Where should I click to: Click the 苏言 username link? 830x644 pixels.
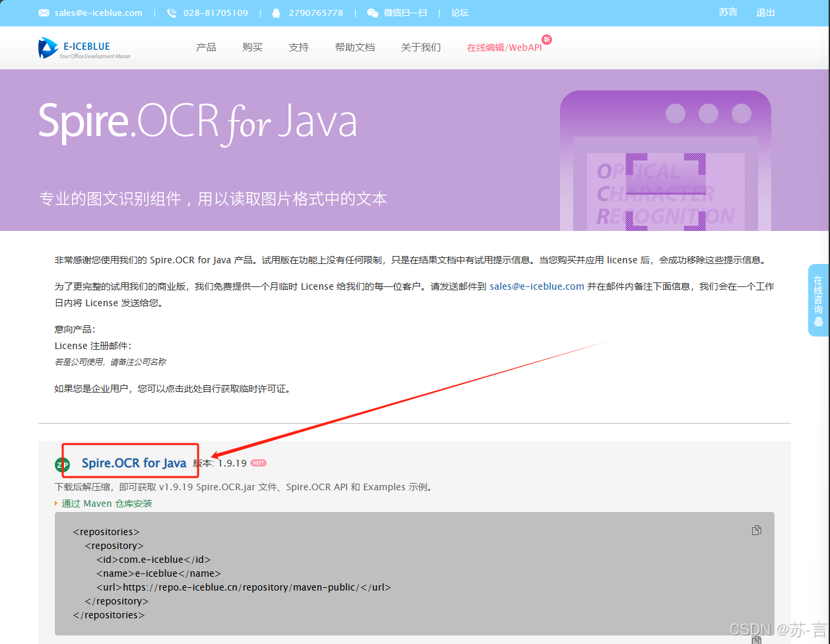728,13
